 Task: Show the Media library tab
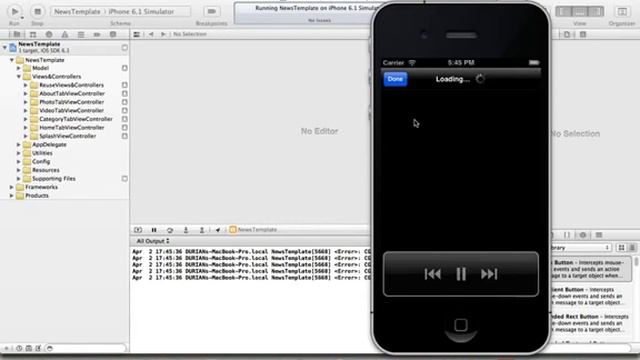599,235
